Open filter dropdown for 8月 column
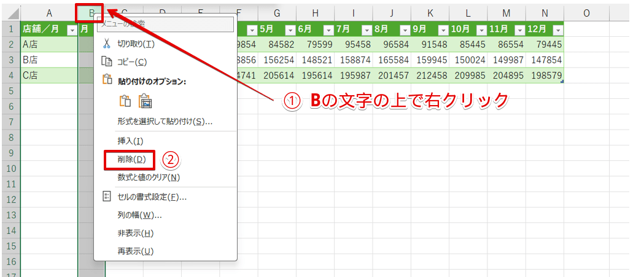The image size is (644, 277). pos(405,30)
